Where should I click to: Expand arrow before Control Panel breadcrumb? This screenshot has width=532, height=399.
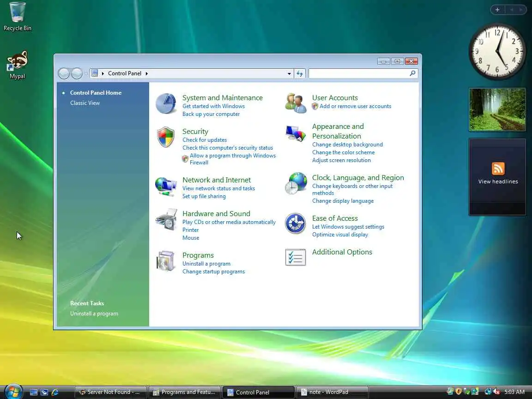[x=103, y=73]
